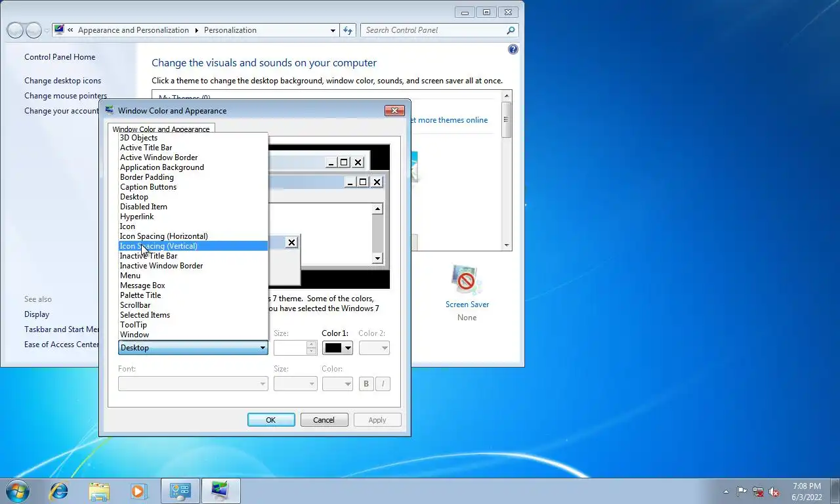The width and height of the screenshot is (840, 504).
Task: Select Scrollbar in the item list
Action: tap(193, 305)
